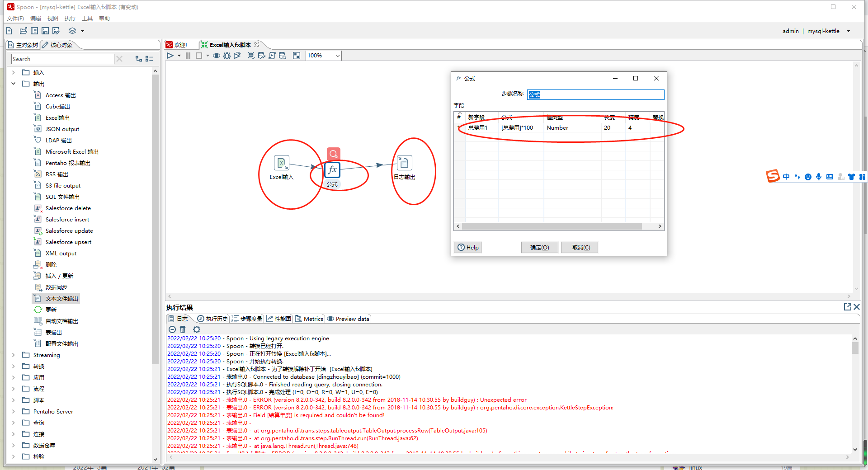Screen dimensions: 868x470
Task: Collapse the 输出 folder in the tree
Action: tap(14, 84)
